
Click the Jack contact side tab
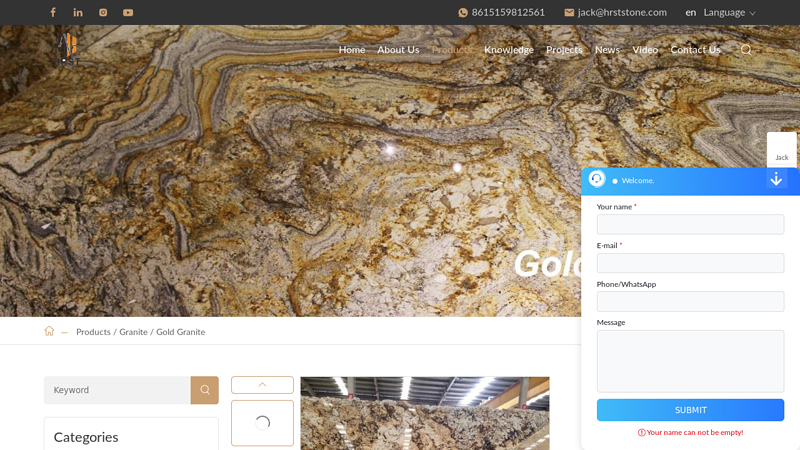(x=782, y=150)
